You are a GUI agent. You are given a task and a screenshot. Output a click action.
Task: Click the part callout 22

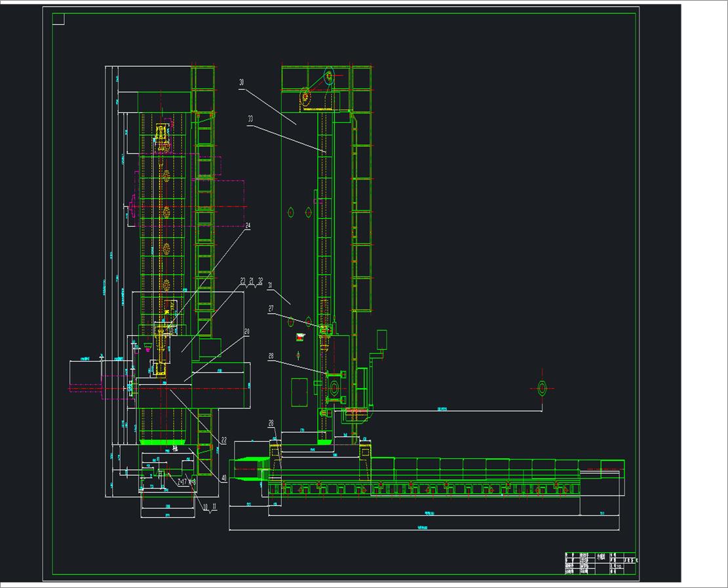(x=223, y=441)
